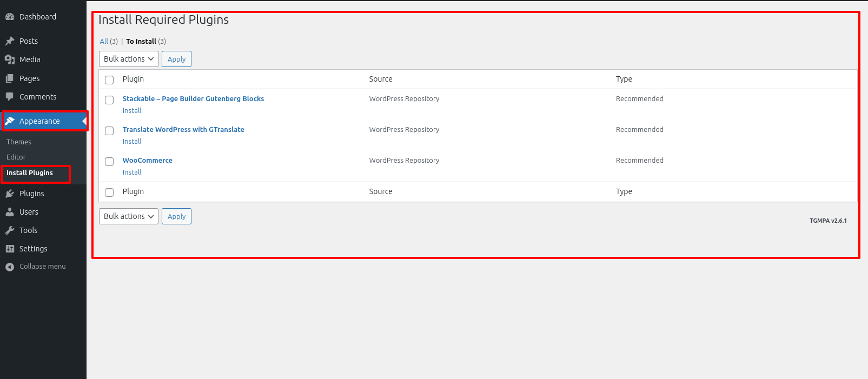Click the Install Required Plugins heading

(163, 20)
